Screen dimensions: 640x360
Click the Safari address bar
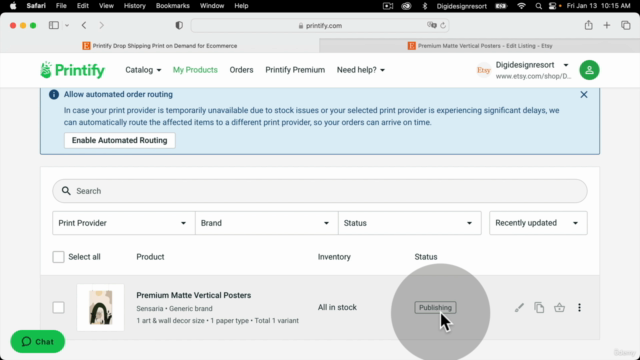point(320,25)
